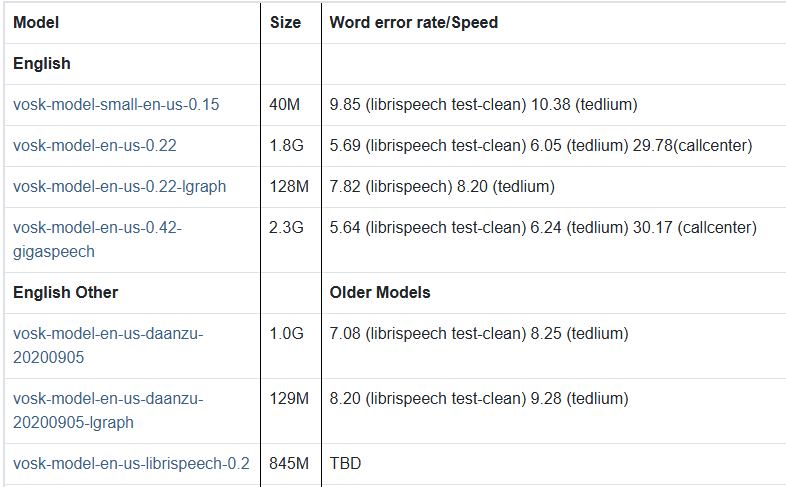Click the 129M size cell

click(289, 398)
